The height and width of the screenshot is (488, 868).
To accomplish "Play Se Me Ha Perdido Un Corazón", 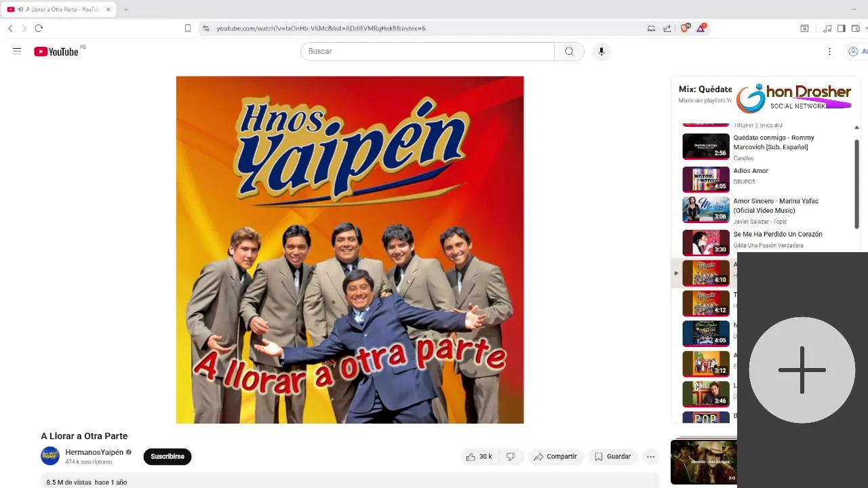I will tap(778, 234).
